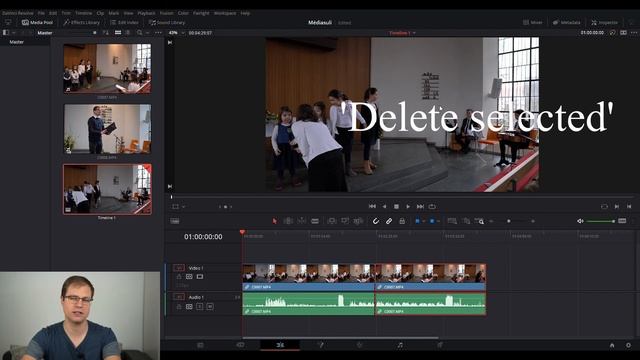
Task: Click the timeline zoom in plus icon
Action: [533, 221]
